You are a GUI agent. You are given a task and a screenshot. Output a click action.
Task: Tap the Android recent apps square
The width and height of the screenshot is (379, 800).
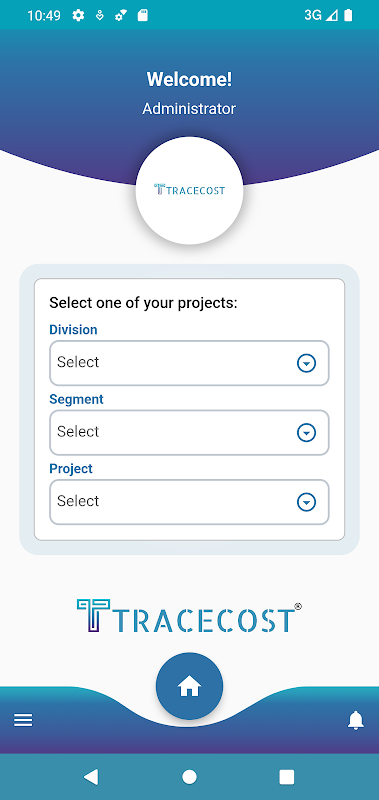[287, 777]
